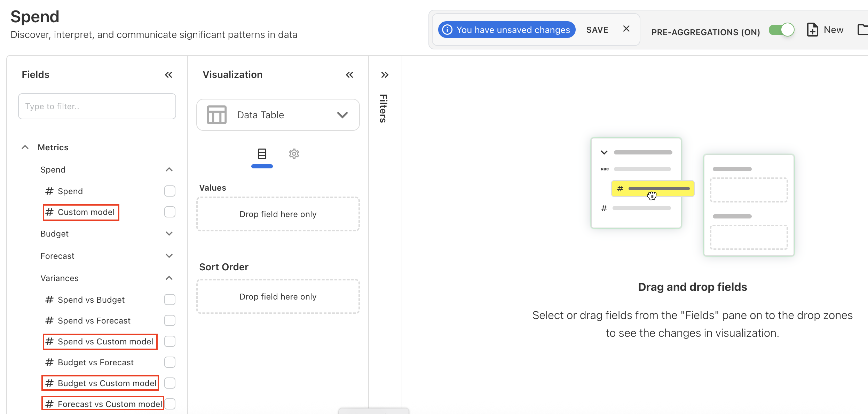Toggle pre-aggregations switch off
868x414 pixels.
click(781, 30)
